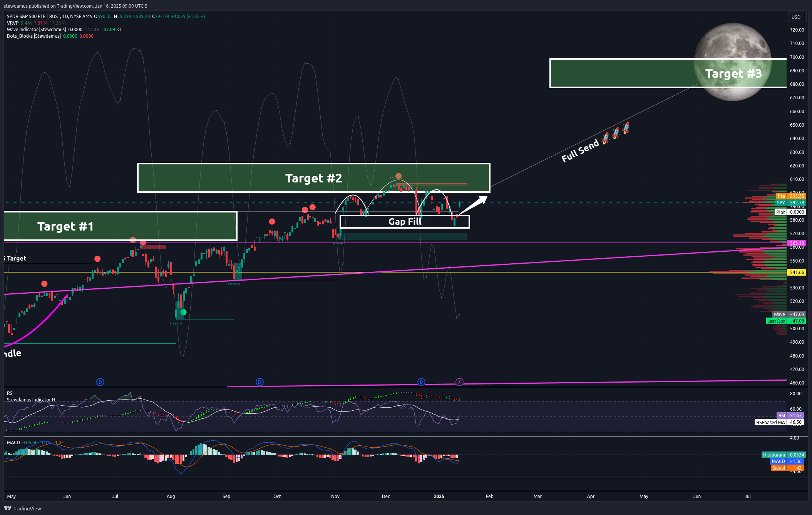The height and width of the screenshot is (515, 812).
Task: Select the MACD indicator title
Action: point(13,443)
